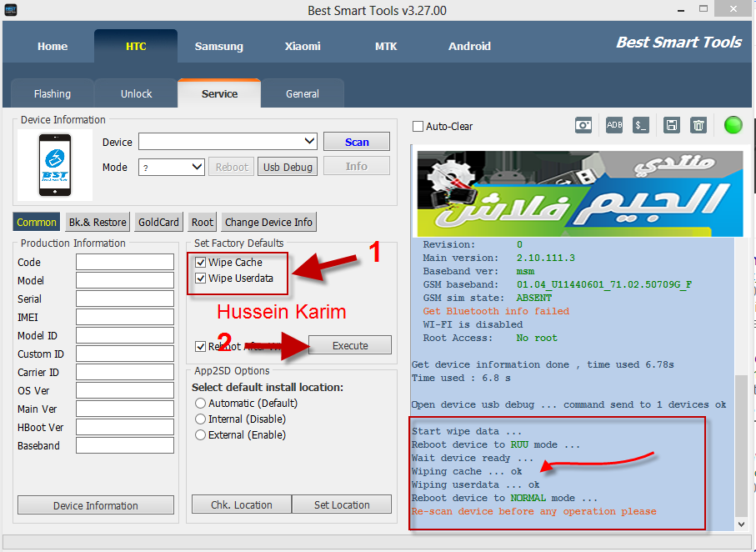Viewport: 756px width, 552px height.
Task: Click the Scan button
Action: point(357,142)
